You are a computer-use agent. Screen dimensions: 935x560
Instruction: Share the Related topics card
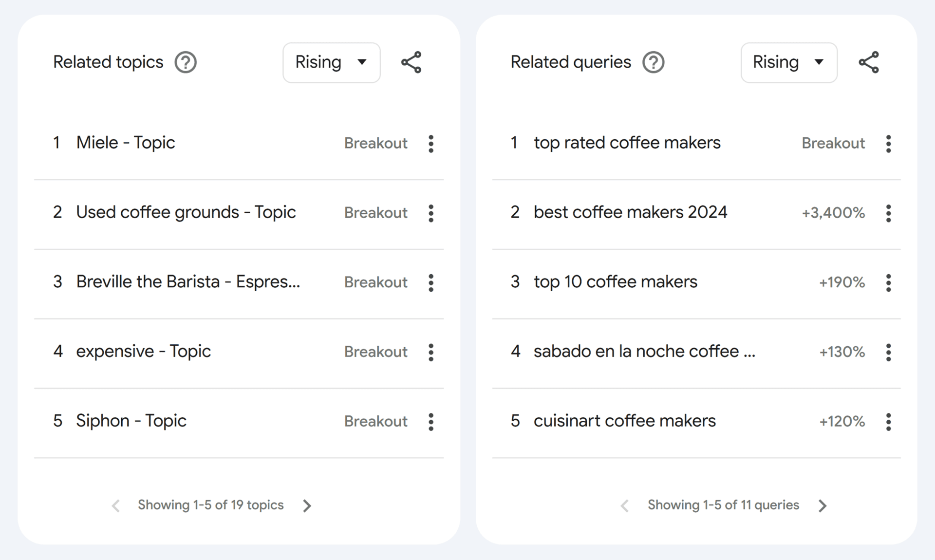coord(411,62)
